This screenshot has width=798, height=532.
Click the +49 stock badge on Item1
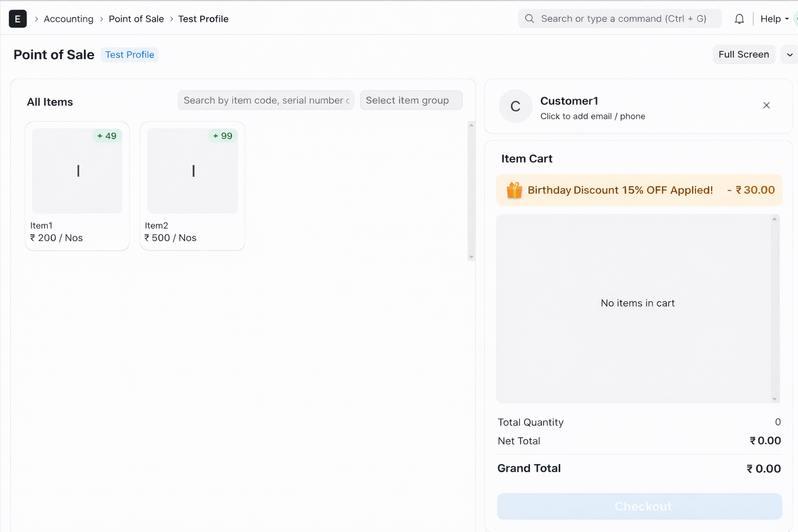click(x=107, y=136)
